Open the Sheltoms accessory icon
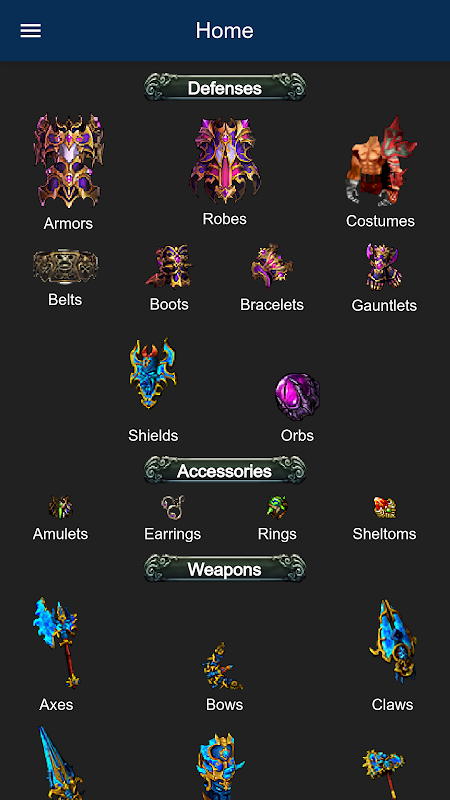Image resolution: width=450 pixels, height=800 pixels. click(384, 508)
